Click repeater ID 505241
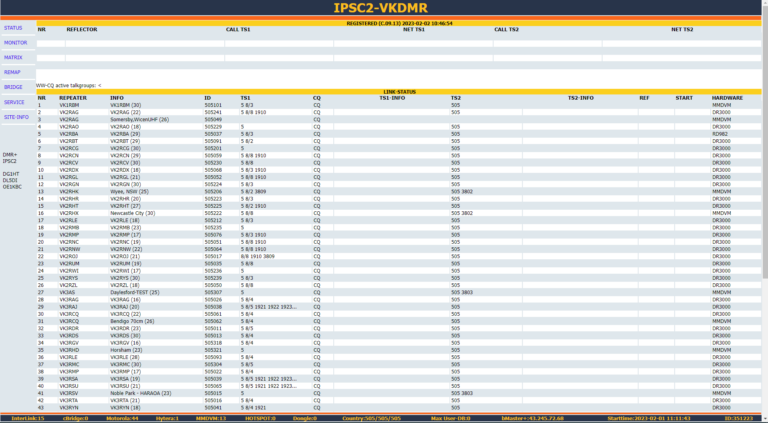The image size is (768, 423). coord(212,112)
